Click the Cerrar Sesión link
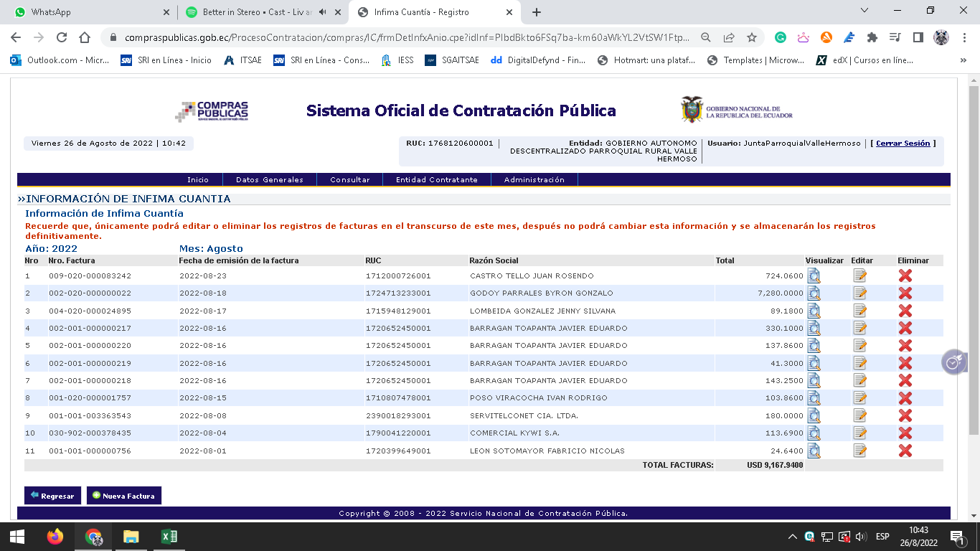980x551 pixels. click(903, 143)
